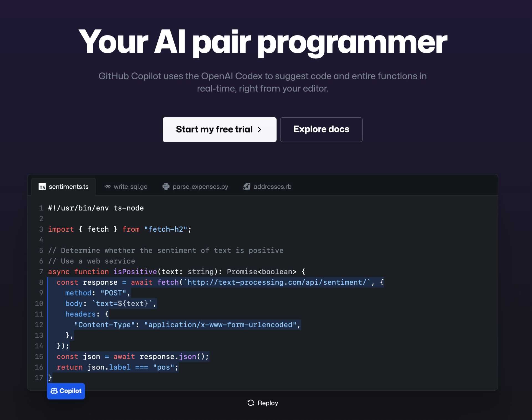532x420 pixels.
Task: Click the "fetch-h2" import string
Action: [x=166, y=229]
